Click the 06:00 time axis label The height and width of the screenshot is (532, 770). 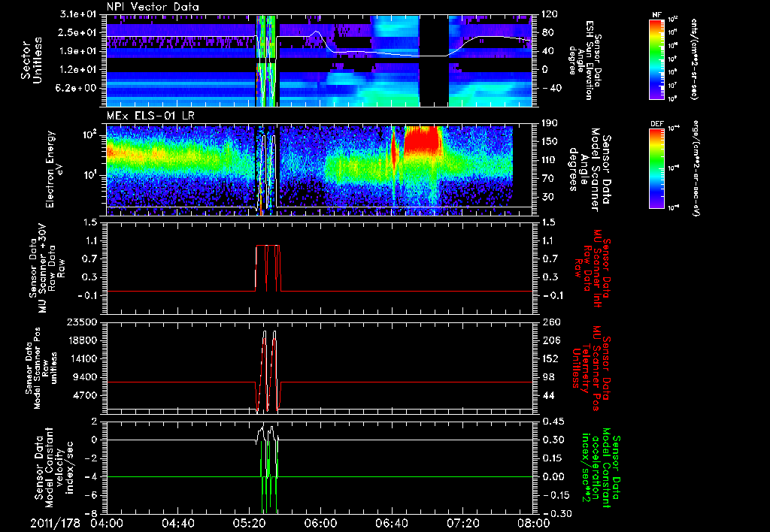(x=320, y=523)
